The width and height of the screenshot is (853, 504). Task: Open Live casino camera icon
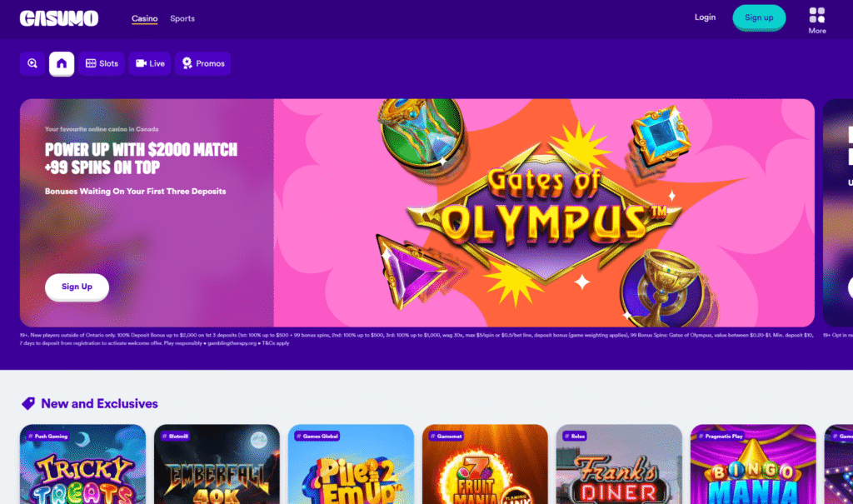(x=141, y=63)
